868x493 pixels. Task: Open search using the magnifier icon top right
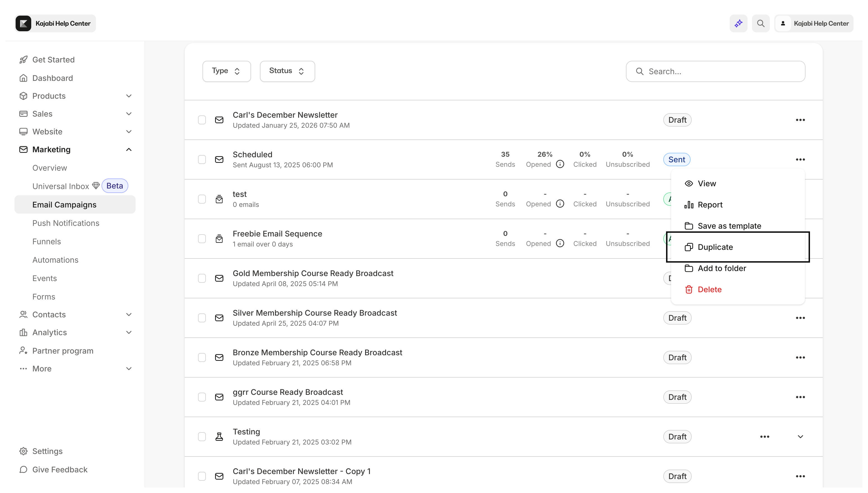pos(760,23)
